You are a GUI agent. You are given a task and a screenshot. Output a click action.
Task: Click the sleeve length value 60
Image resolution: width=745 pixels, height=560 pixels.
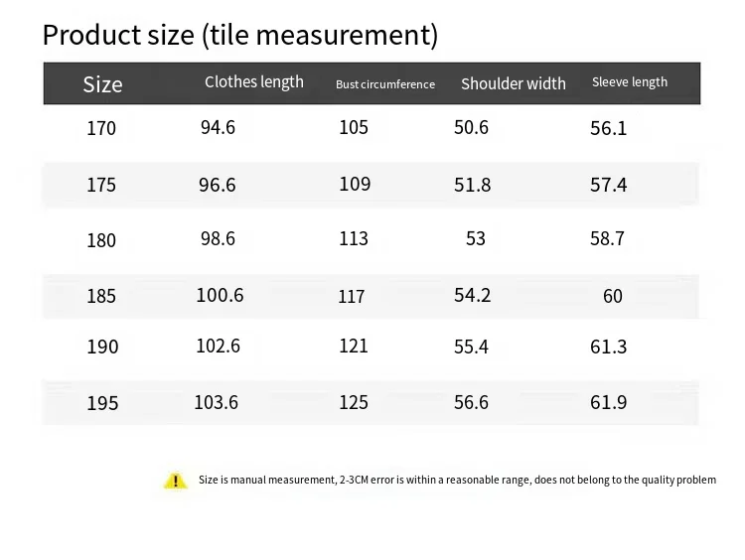(x=613, y=296)
